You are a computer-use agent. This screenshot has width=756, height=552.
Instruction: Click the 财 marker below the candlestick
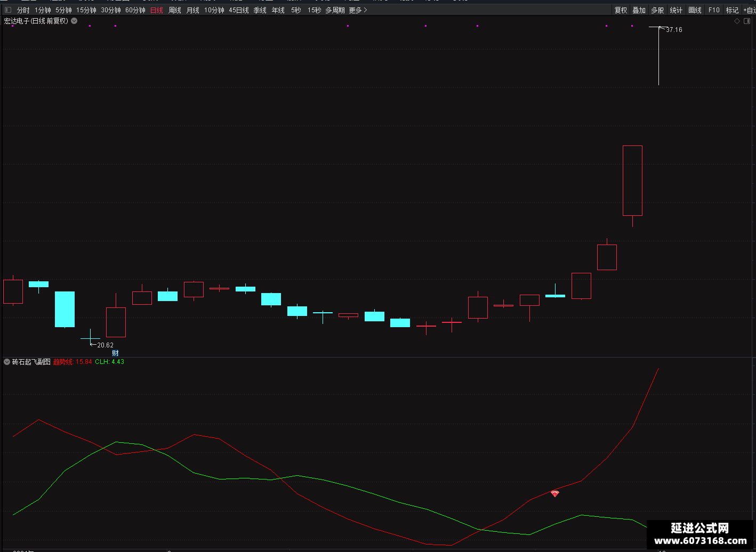point(115,353)
